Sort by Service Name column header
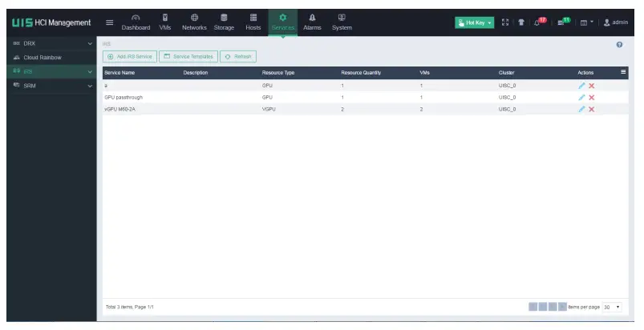Image resolution: width=644 pixels, height=330 pixels. (x=119, y=73)
